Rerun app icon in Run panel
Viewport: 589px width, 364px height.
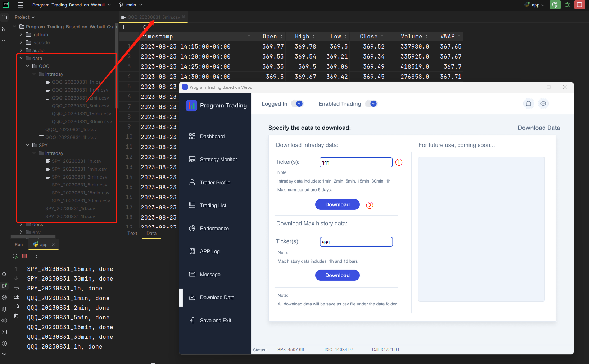click(15, 256)
